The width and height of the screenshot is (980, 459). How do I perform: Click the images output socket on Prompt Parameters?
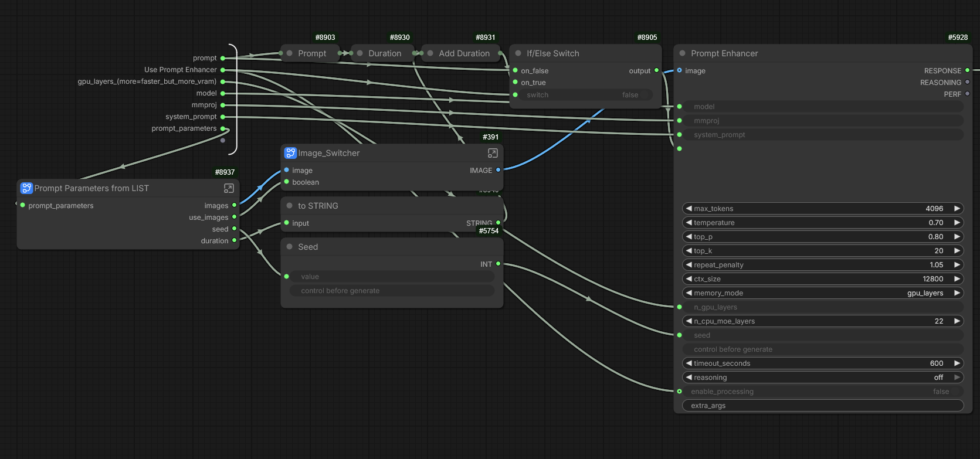tap(235, 205)
